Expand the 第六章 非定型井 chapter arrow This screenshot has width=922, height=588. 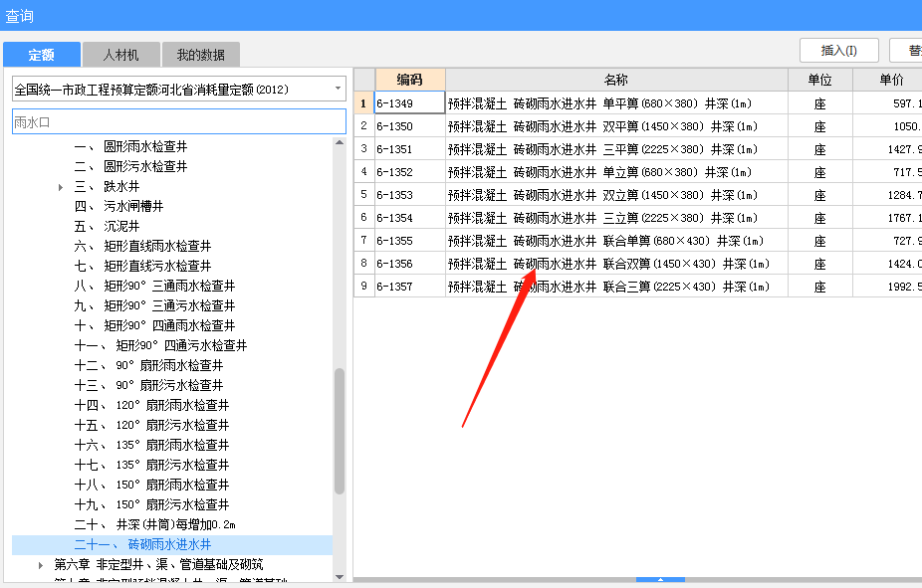click(x=41, y=564)
